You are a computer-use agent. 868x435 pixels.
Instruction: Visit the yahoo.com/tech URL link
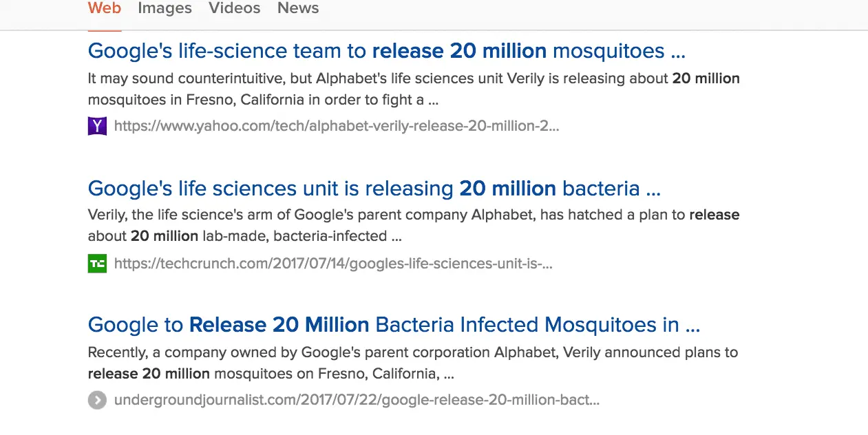[x=336, y=126]
